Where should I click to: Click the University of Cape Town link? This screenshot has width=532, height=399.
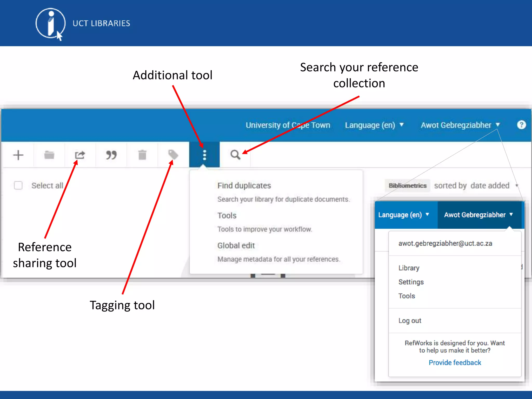click(288, 125)
